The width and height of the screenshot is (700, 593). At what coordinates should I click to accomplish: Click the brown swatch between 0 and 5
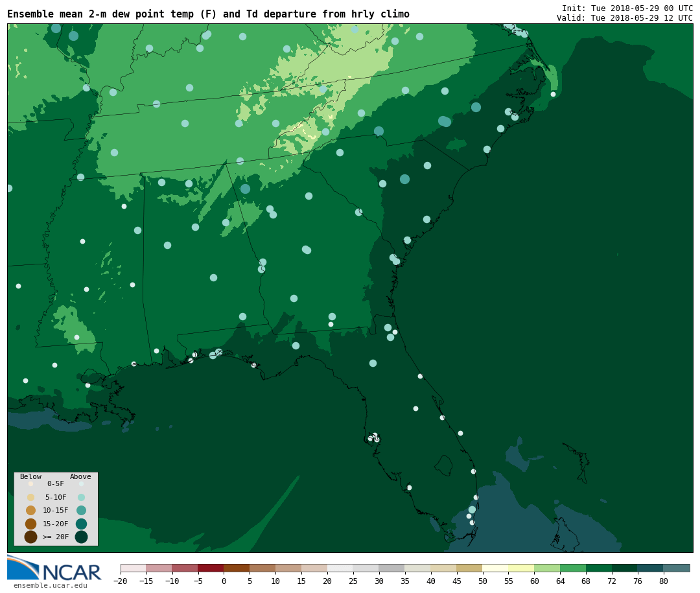click(x=237, y=568)
